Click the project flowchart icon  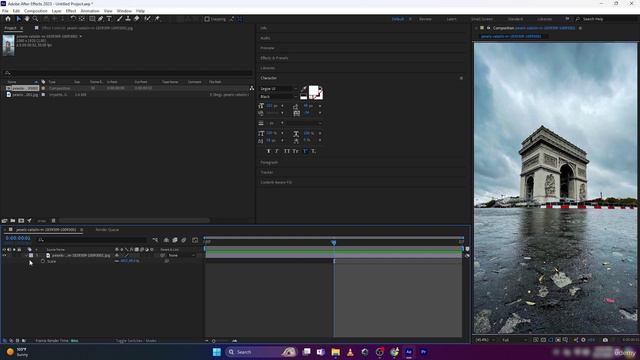[x=251, y=88]
